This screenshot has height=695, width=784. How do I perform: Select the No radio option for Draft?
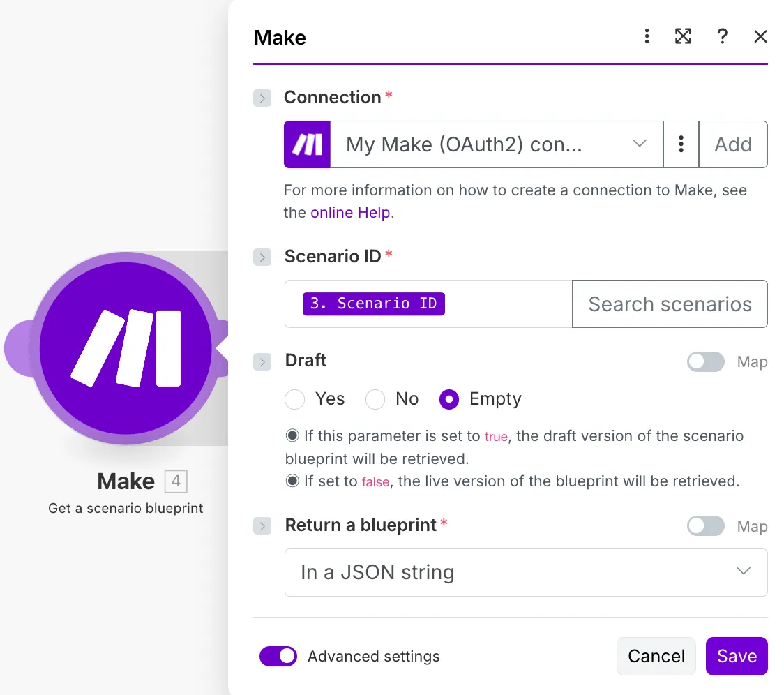(375, 399)
